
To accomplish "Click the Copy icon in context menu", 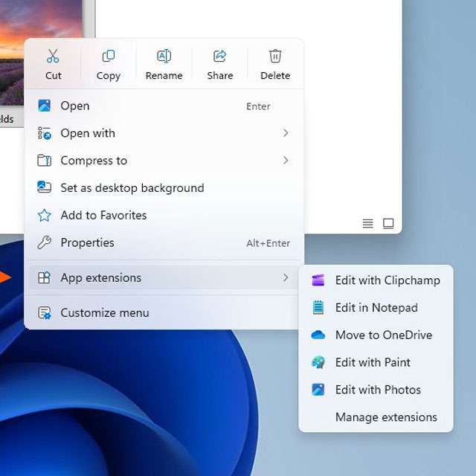I will tap(109, 56).
